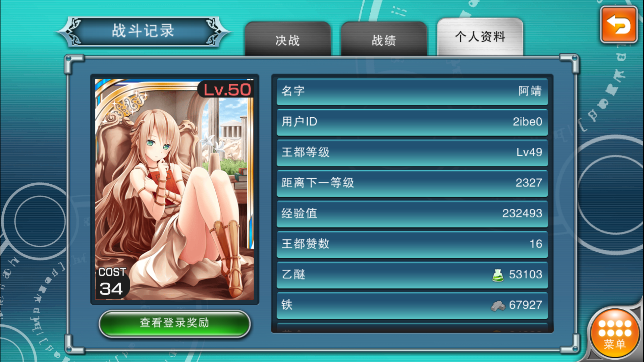The width and height of the screenshot is (644, 362).
Task: Tap the orange back arrow icon
Action: pos(619,25)
